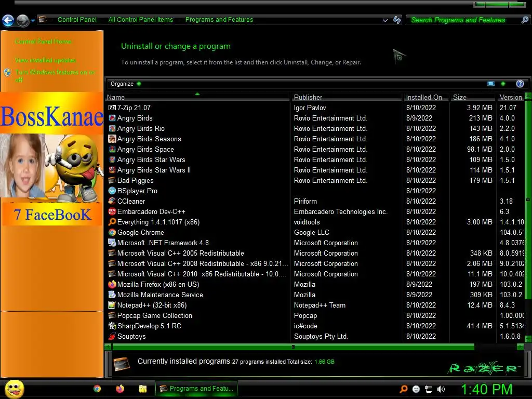The width and height of the screenshot is (532, 399).
Task: Sort by the Installed On column header
Action: point(427,97)
